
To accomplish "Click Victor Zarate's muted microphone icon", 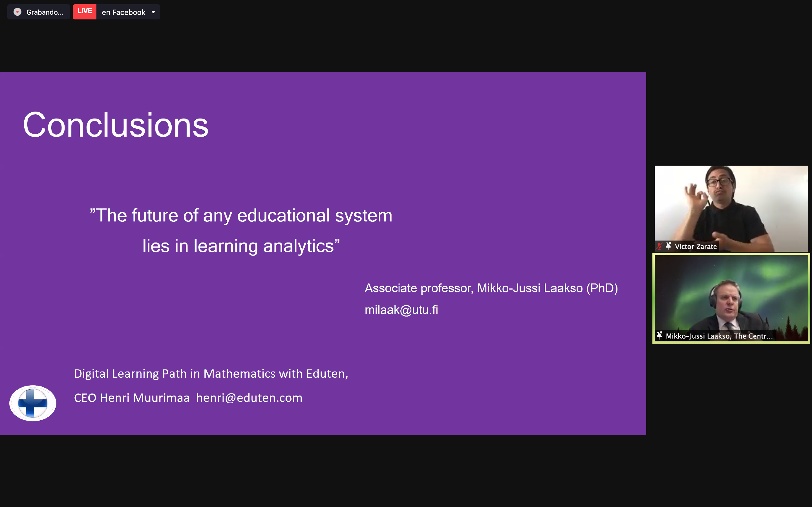I will pyautogui.click(x=659, y=246).
